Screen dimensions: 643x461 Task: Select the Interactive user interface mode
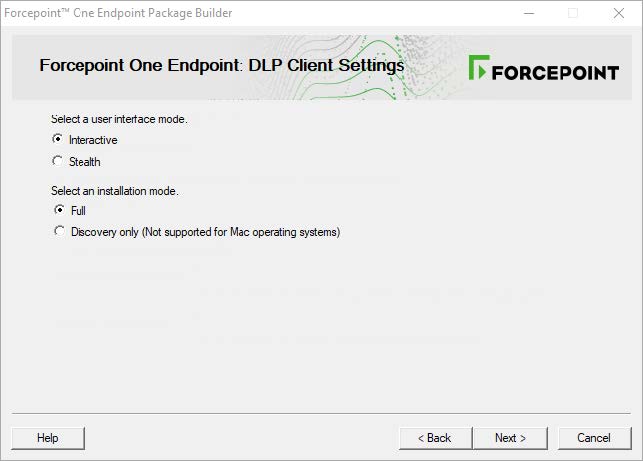58,140
